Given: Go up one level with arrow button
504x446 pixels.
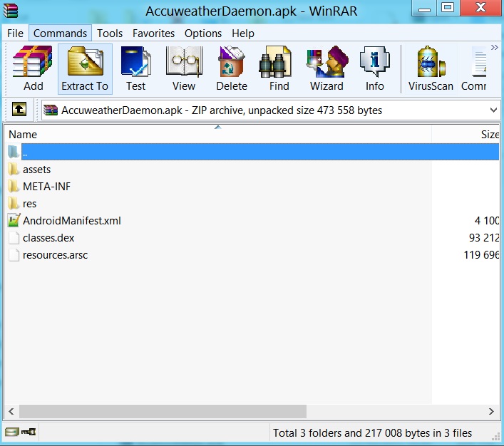Looking at the screenshot, I should pos(19,109).
